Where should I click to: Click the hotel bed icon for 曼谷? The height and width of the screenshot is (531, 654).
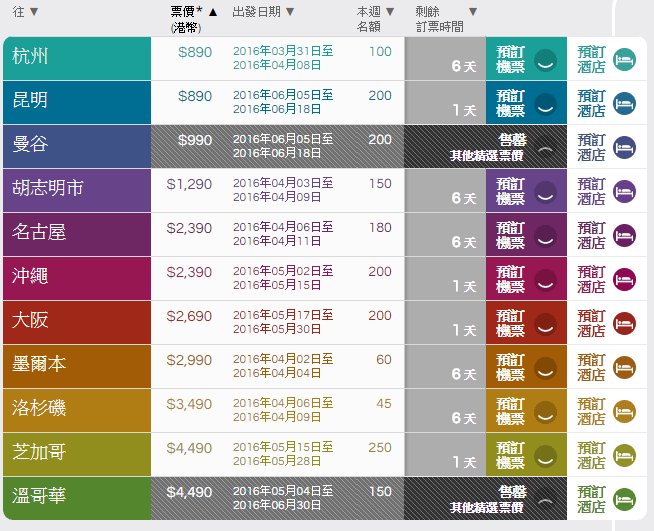pos(624,147)
